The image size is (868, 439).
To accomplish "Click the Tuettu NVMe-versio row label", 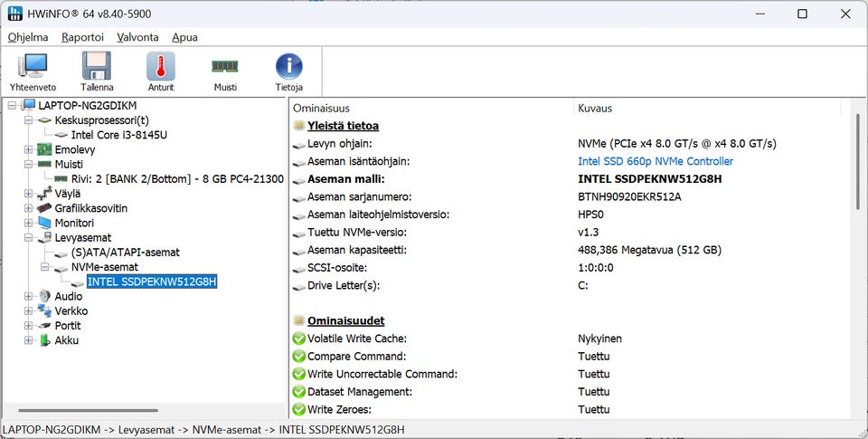I will tap(357, 233).
